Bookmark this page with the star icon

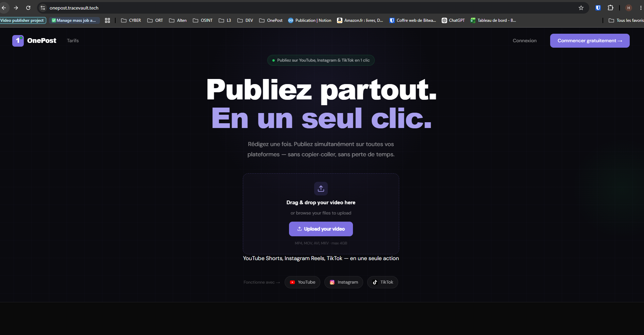[581, 8]
